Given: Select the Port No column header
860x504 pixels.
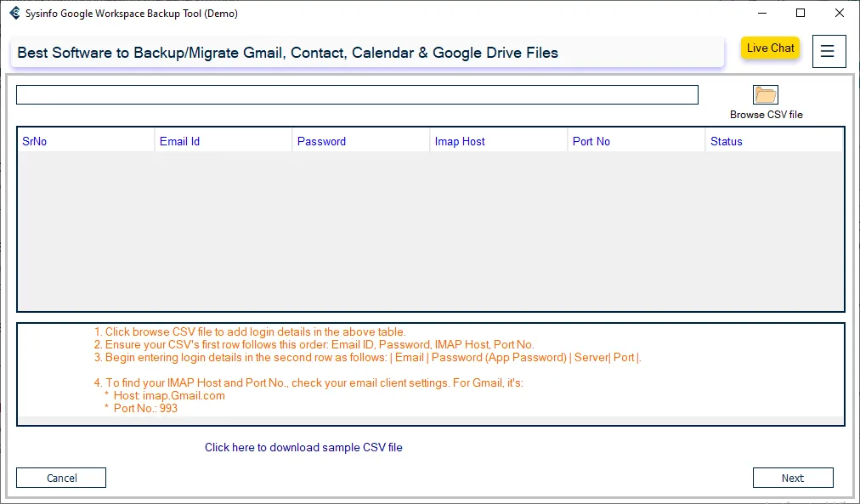Looking at the screenshot, I should tap(637, 141).
